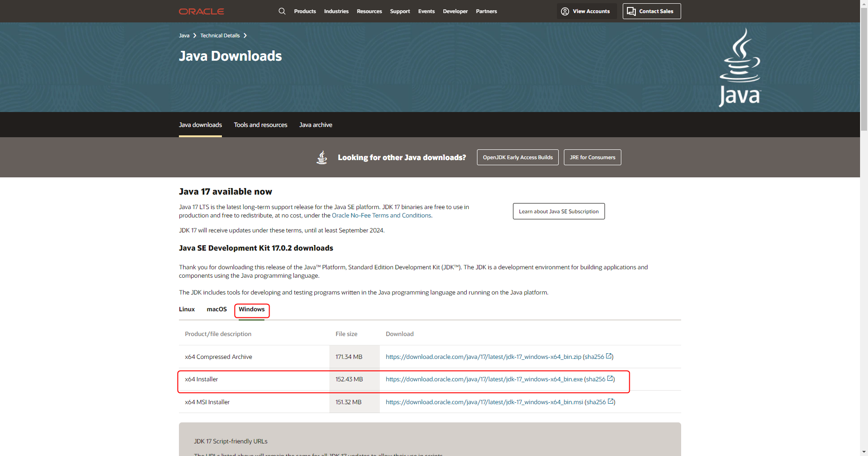Click 'File size' column header

coord(346,334)
